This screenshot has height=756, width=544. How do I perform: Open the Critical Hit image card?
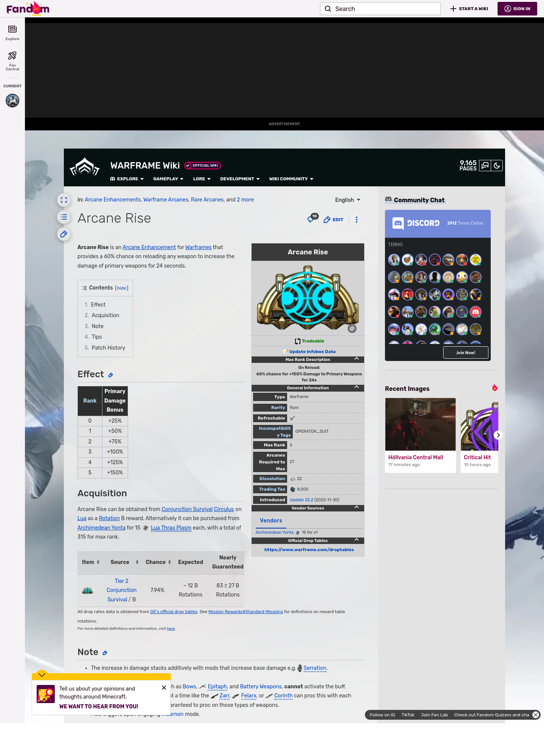(479, 435)
